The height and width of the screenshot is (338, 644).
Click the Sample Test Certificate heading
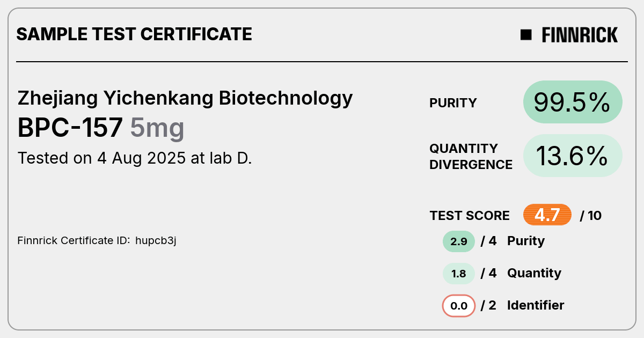tap(134, 34)
